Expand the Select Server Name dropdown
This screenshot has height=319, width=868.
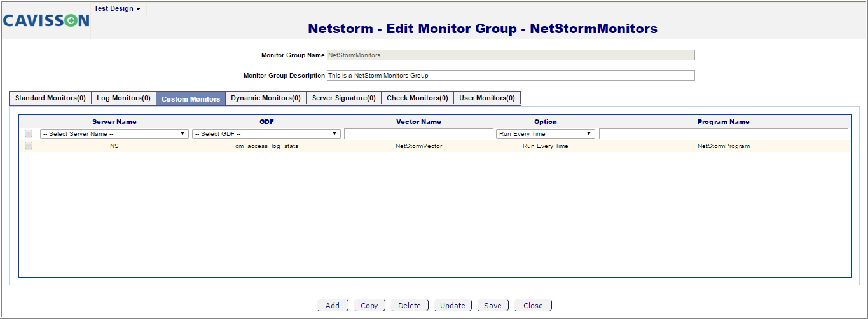pyautogui.click(x=114, y=133)
